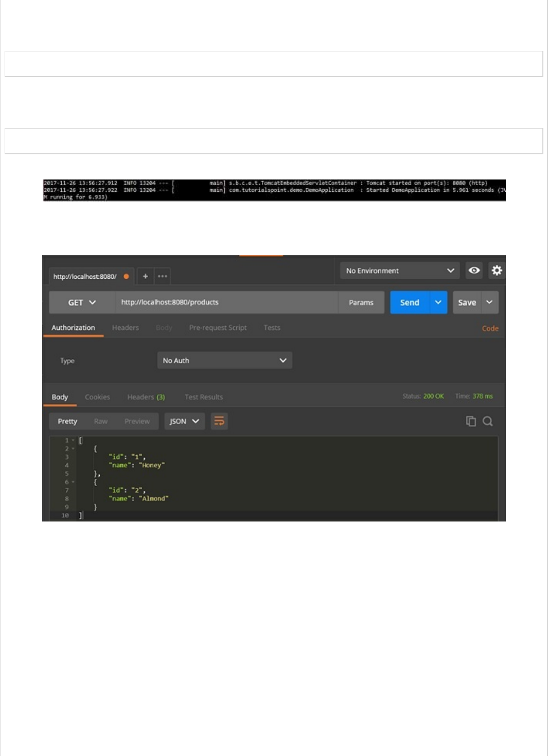Click the "id": "2" line

pos(127,490)
